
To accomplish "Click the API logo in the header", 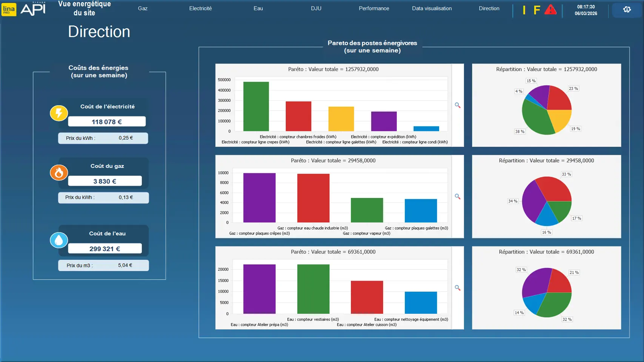I will tap(33, 9).
